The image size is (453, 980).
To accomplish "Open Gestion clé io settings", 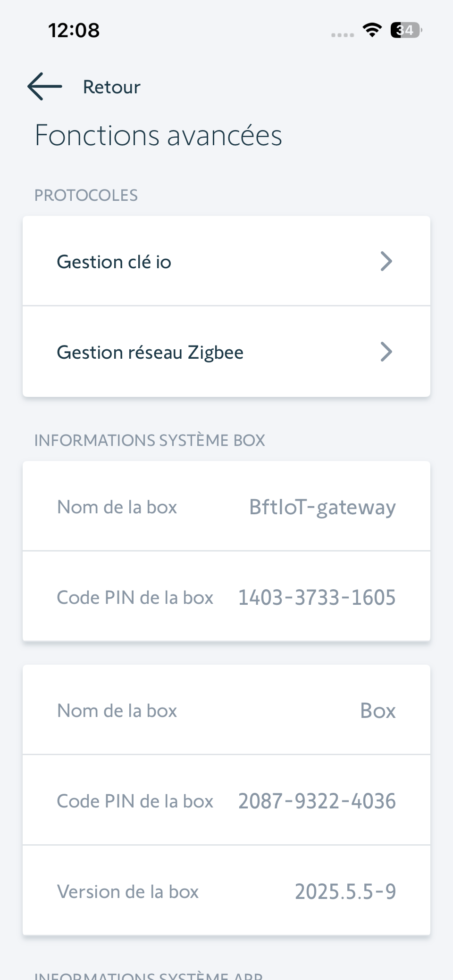I will (x=114, y=262).
